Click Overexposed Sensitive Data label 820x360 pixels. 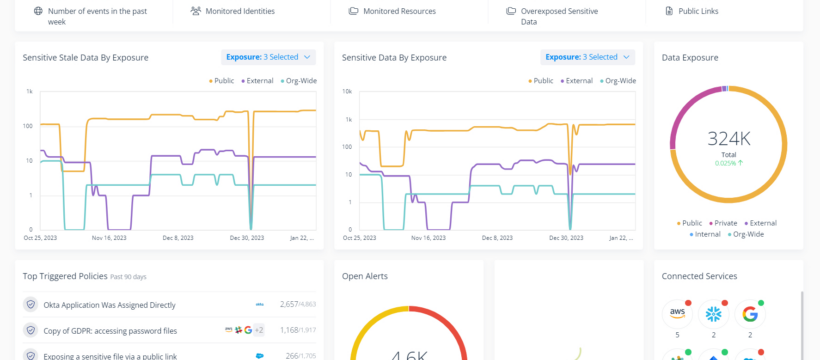pos(559,16)
